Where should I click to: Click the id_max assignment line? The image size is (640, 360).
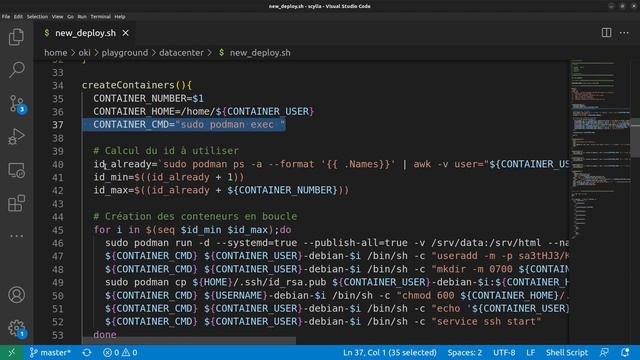pyautogui.click(x=221, y=190)
